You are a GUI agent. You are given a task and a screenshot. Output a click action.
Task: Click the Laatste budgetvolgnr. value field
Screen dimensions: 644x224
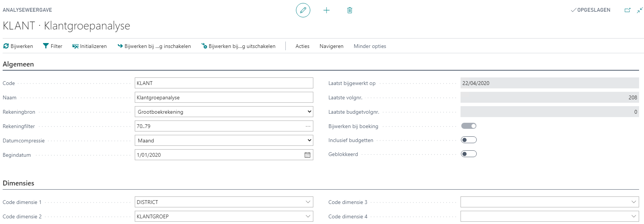tap(550, 112)
